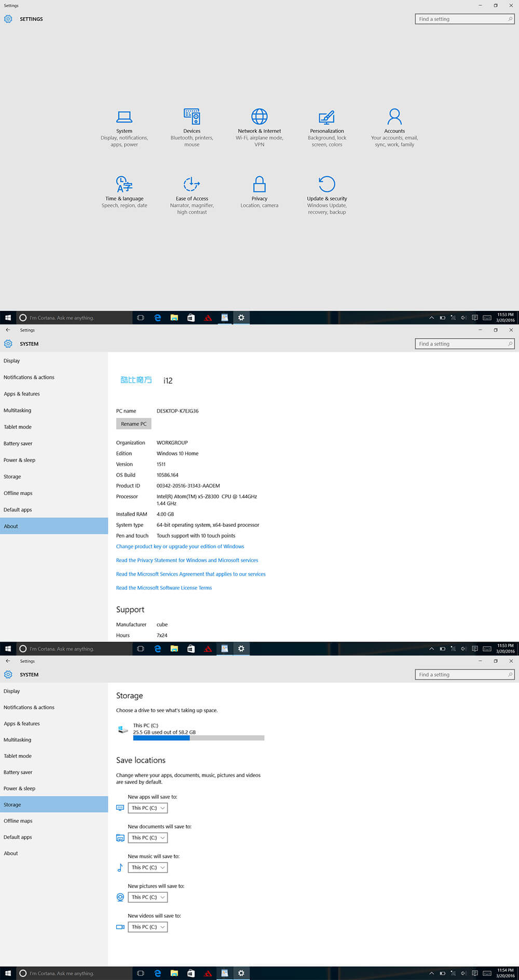Viewport: 519px width, 980px height.
Task: Click Cortana search box on the 11:54 PM taskbar
Action: 74,973
